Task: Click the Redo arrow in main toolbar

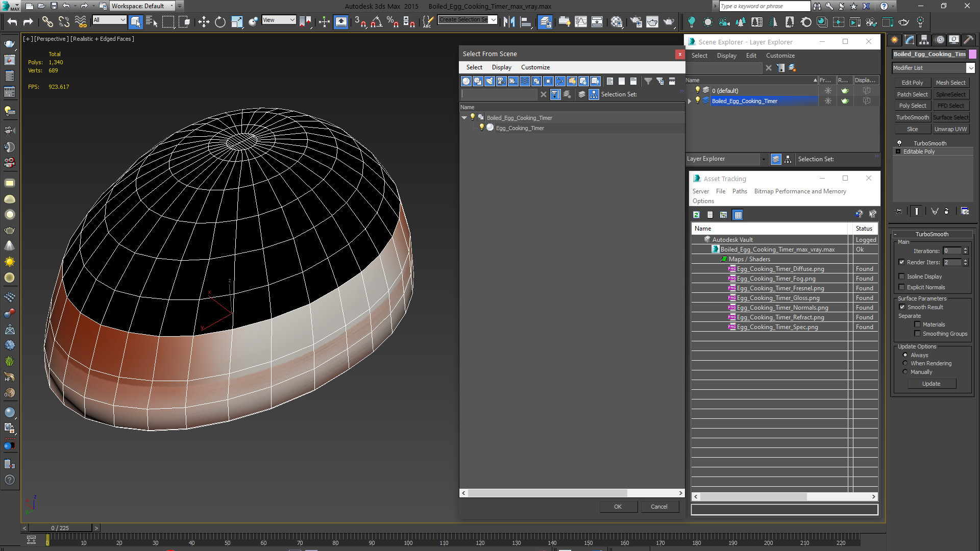Action: coord(28,21)
